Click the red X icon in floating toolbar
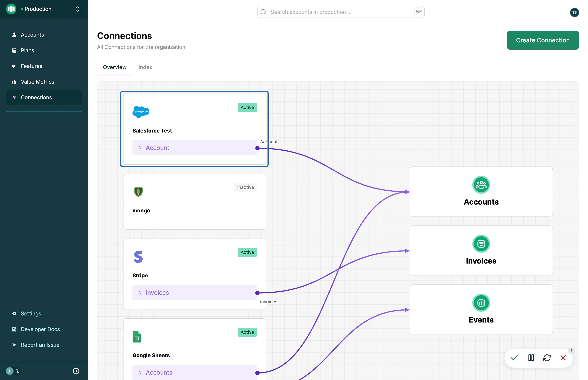The image size is (588, 380). pos(563,358)
